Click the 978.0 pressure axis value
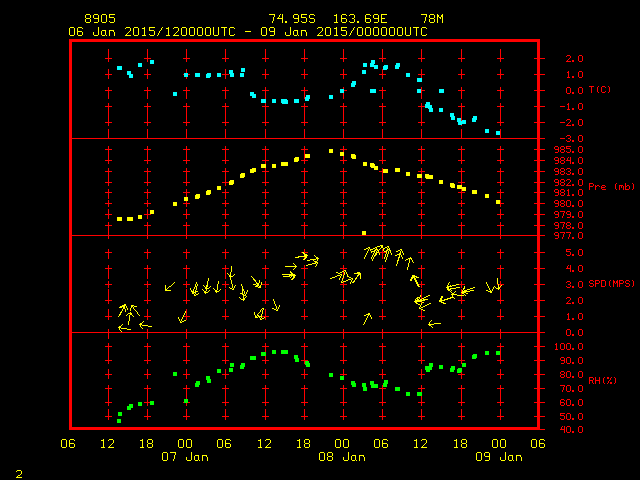Viewport: 640px width, 480px height. coord(569,225)
